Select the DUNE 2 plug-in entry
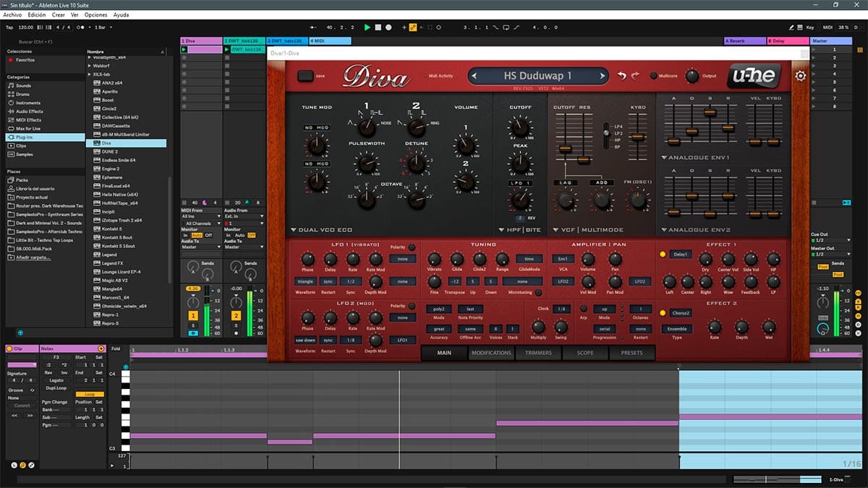This screenshot has width=868, height=488. coord(127,152)
